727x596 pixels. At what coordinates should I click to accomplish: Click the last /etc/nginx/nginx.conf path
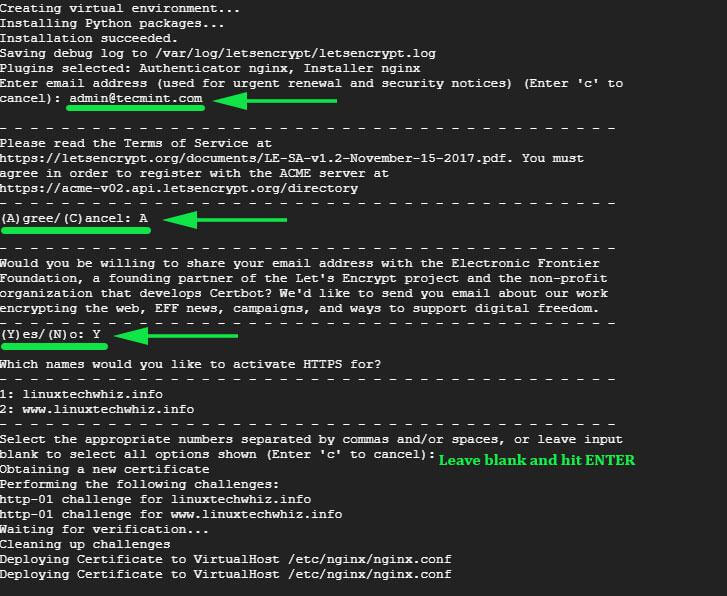point(370,574)
